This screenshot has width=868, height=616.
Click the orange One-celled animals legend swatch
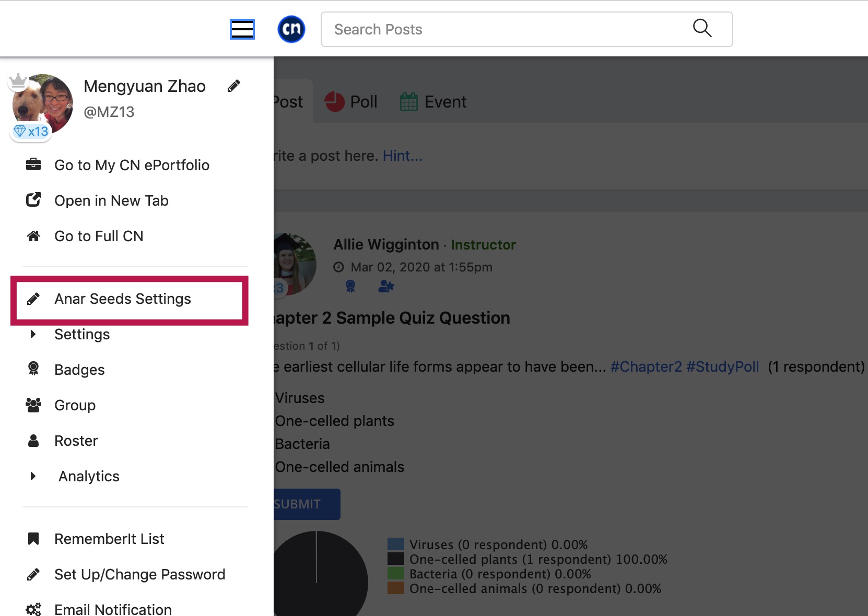(396, 588)
